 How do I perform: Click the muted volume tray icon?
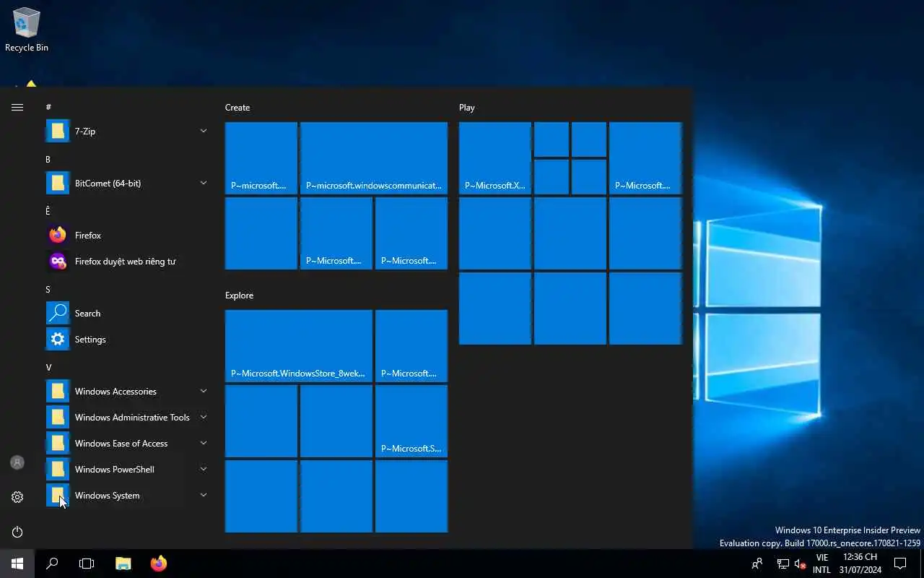pos(800,564)
